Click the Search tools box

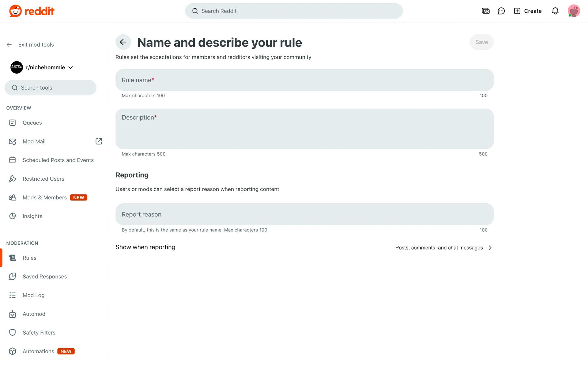51,88
